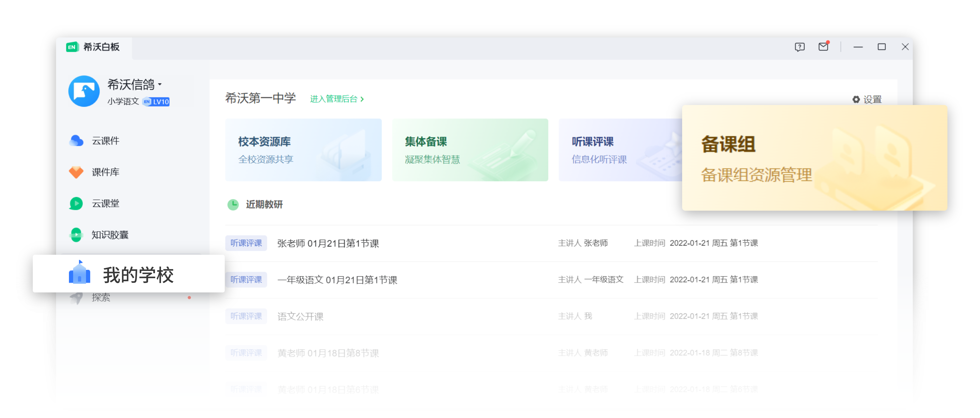Open the 校本资源库 card
This screenshot has height=418, width=980.
point(303,150)
